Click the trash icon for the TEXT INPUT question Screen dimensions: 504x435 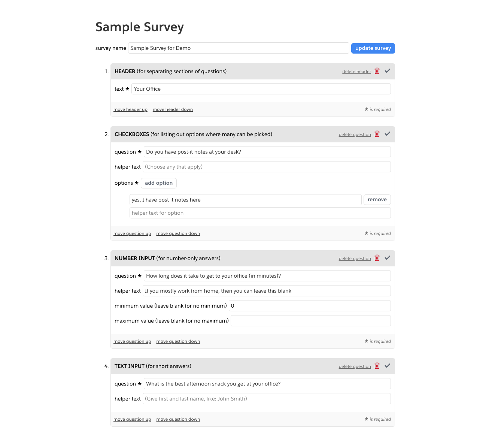pos(377,366)
